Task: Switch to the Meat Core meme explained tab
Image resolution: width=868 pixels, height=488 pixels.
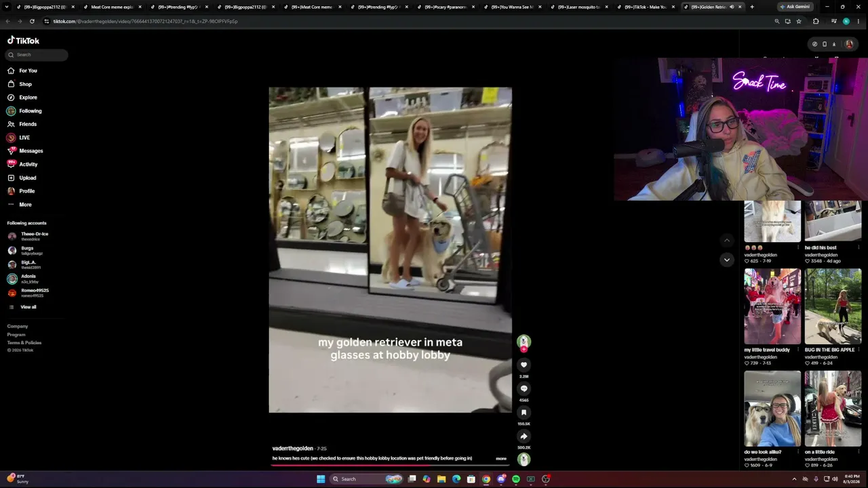Action: point(112,7)
